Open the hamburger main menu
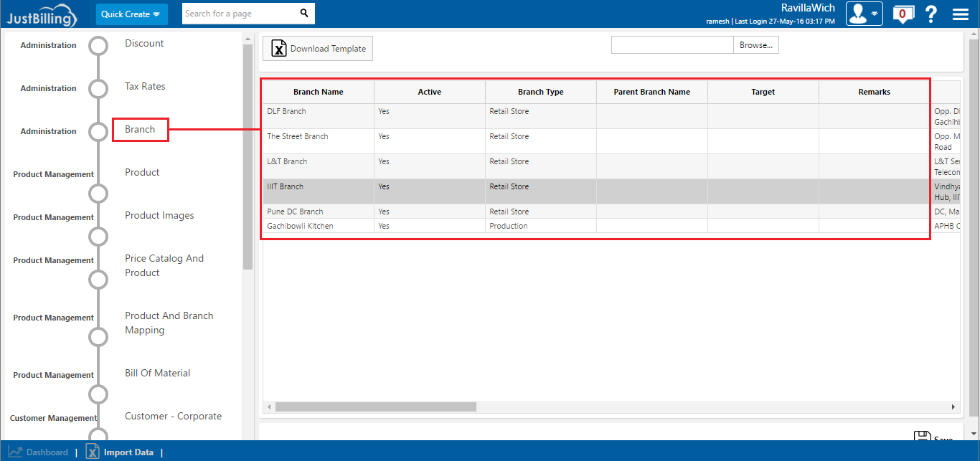980x461 pixels. click(961, 14)
